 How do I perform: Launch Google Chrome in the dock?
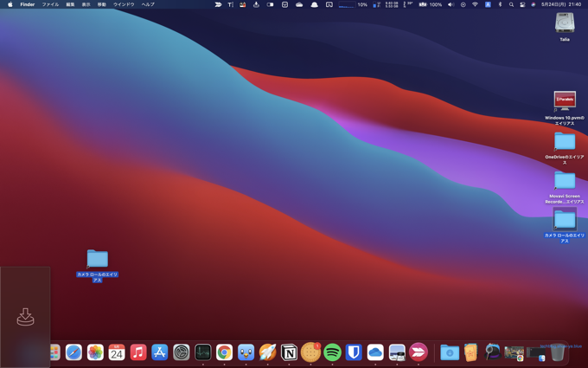click(x=224, y=352)
